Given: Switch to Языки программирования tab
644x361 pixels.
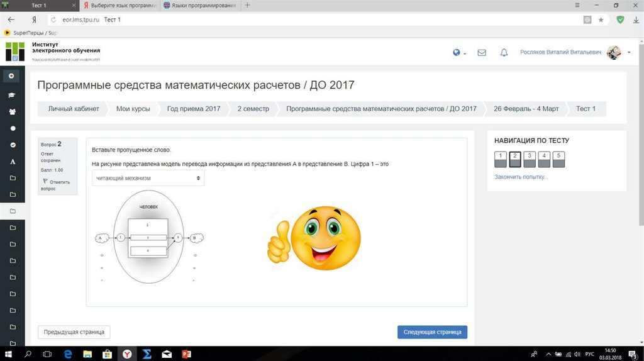Looking at the screenshot, I should [199, 5].
